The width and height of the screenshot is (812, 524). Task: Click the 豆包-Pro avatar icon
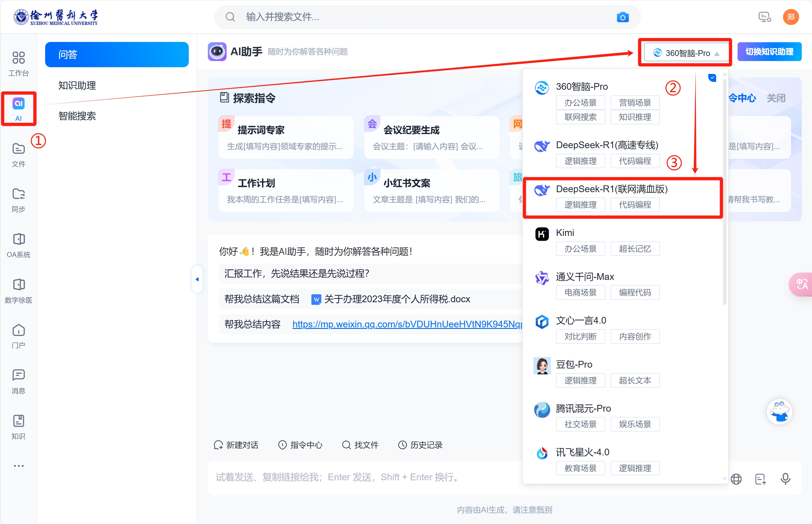click(x=542, y=366)
